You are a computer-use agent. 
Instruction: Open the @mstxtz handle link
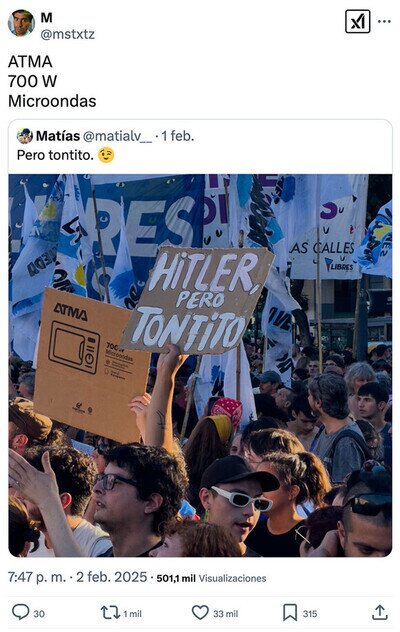(x=67, y=34)
